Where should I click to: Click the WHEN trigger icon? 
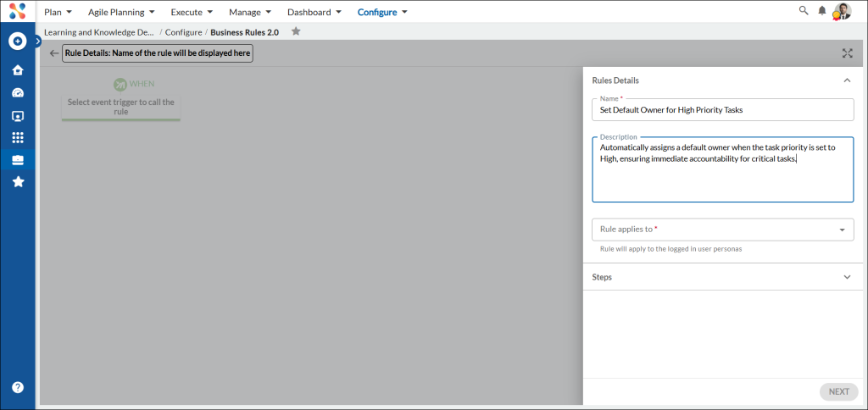pyautogui.click(x=120, y=84)
